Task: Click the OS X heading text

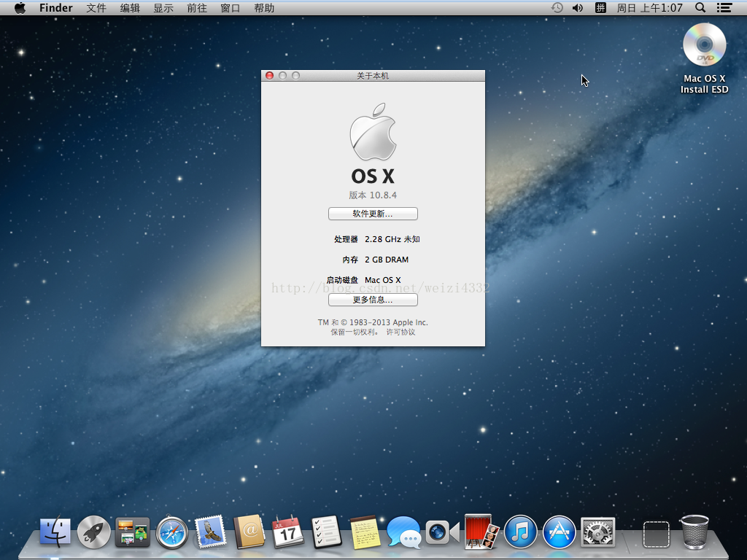Action: point(373,176)
